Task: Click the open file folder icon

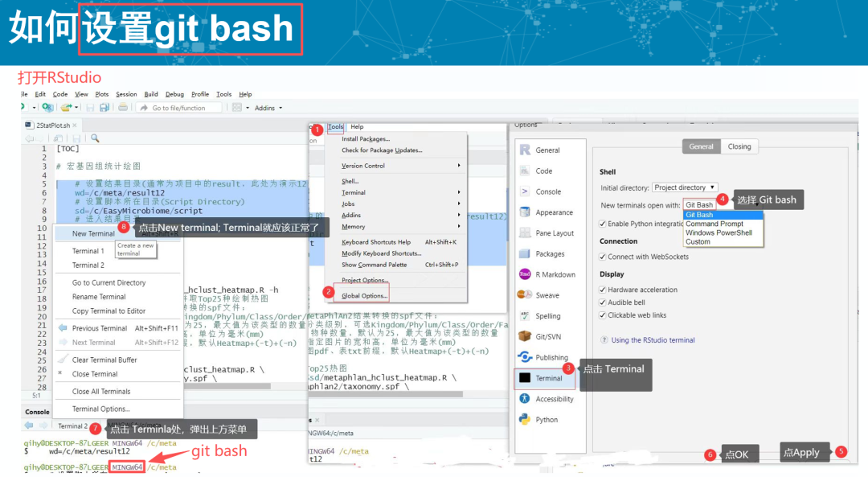Action: 67,108
